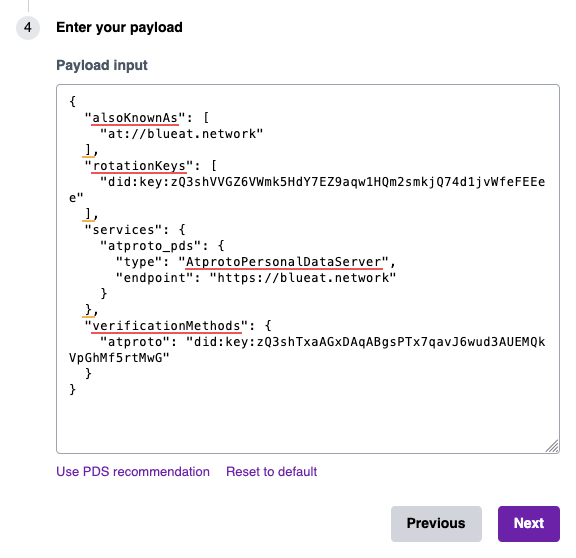Click the "services" key in the payload
Screen dimensions: 576x558
123,230
